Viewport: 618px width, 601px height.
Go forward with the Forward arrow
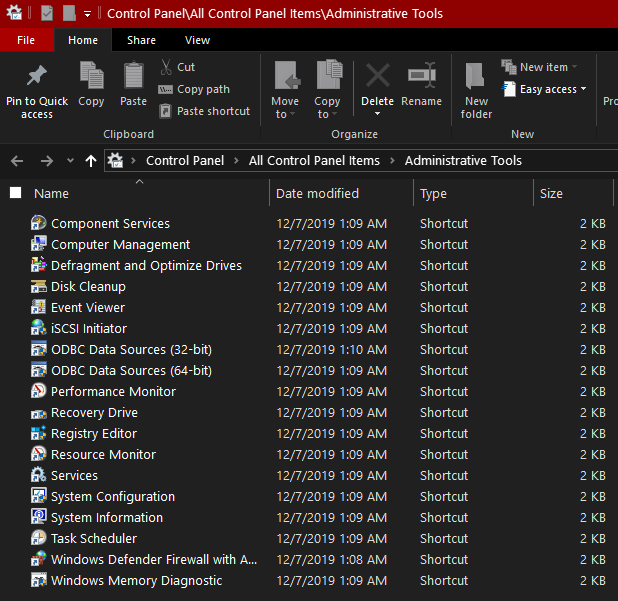(47, 161)
